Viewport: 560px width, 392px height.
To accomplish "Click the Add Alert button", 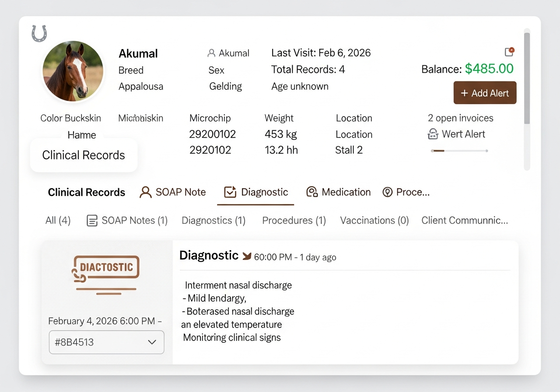I will 485,93.
